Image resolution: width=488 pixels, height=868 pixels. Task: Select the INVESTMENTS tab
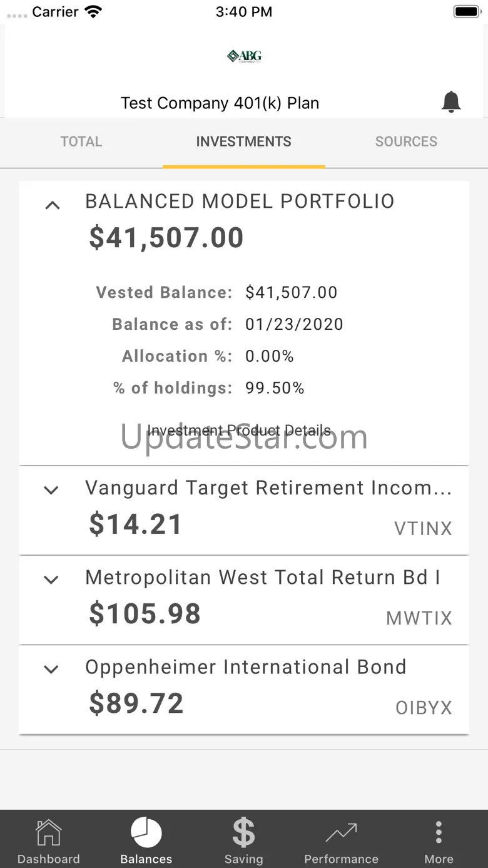(x=243, y=141)
